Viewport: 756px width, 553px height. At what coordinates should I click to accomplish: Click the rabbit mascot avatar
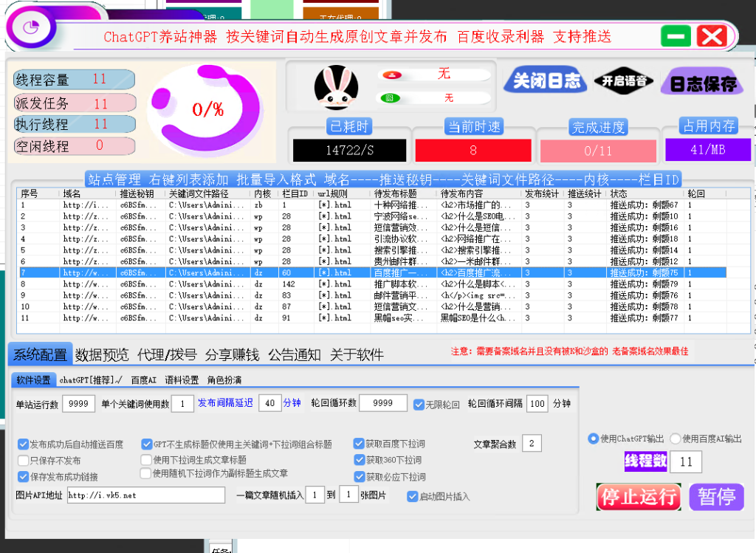[x=337, y=88]
